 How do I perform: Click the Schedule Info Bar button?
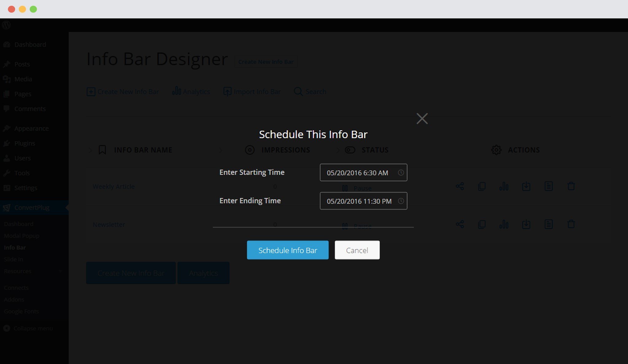pyautogui.click(x=288, y=250)
